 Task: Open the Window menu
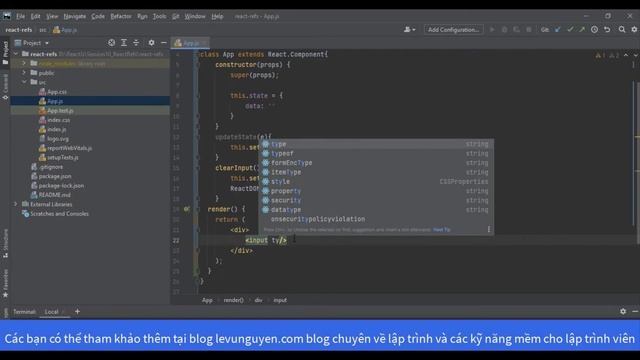coord(195,16)
